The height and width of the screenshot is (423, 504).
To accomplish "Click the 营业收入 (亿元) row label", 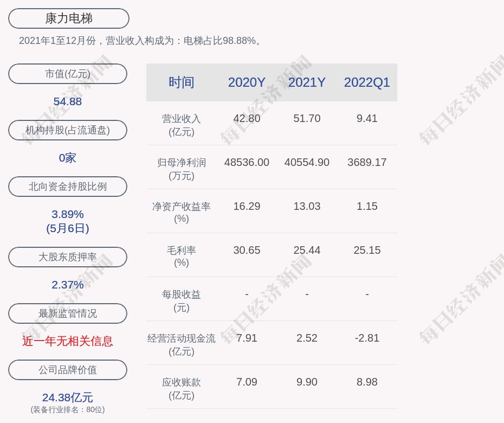I will 182,125.
